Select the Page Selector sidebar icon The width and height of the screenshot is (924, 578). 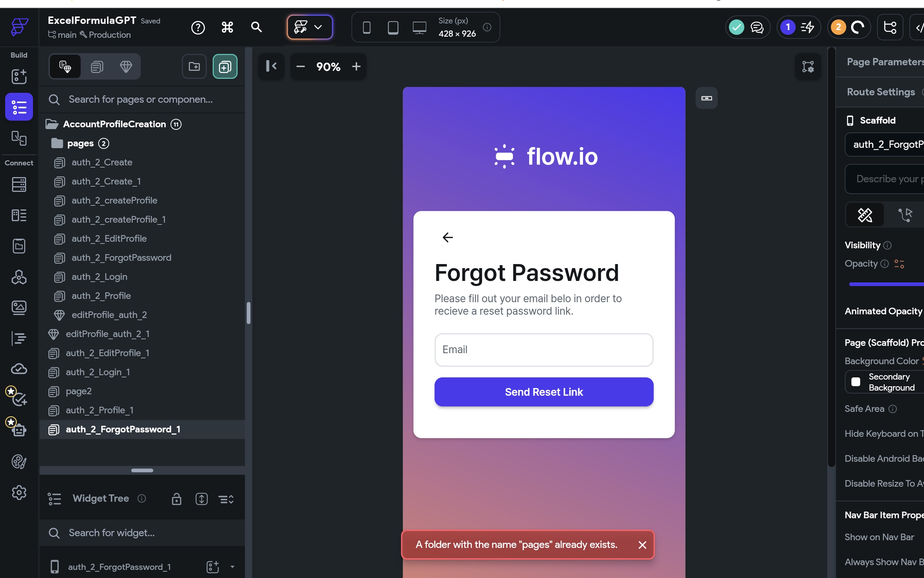(x=19, y=107)
